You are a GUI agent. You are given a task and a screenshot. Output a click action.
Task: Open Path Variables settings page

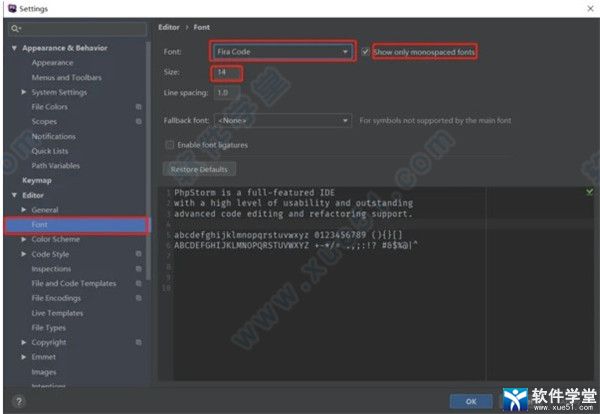click(56, 166)
